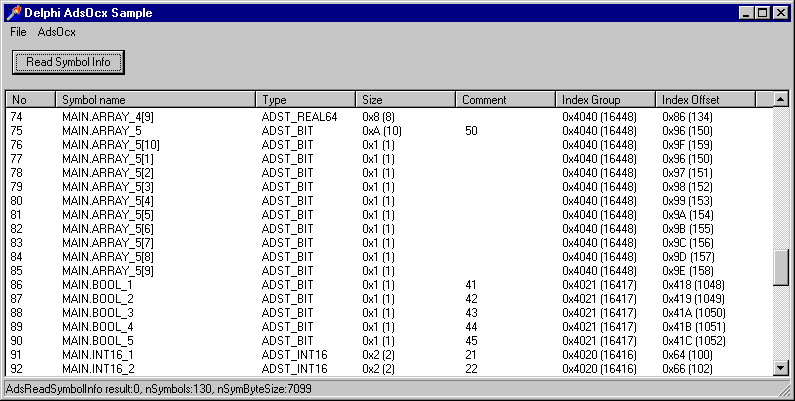This screenshot has height=401, width=795.
Task: Select row MAIN.ARRAY_5[5]
Action: click(x=389, y=215)
